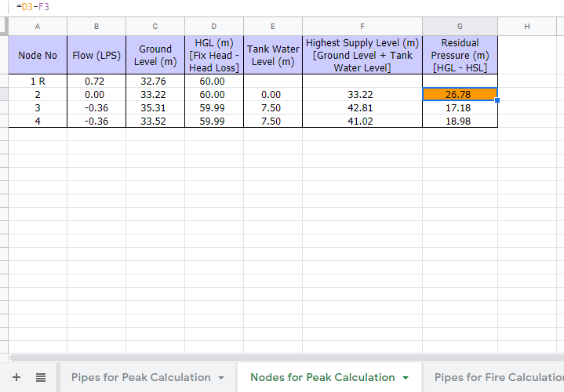Select flow cell 0.00 in column B
The width and height of the screenshot is (564, 392).
[96, 95]
